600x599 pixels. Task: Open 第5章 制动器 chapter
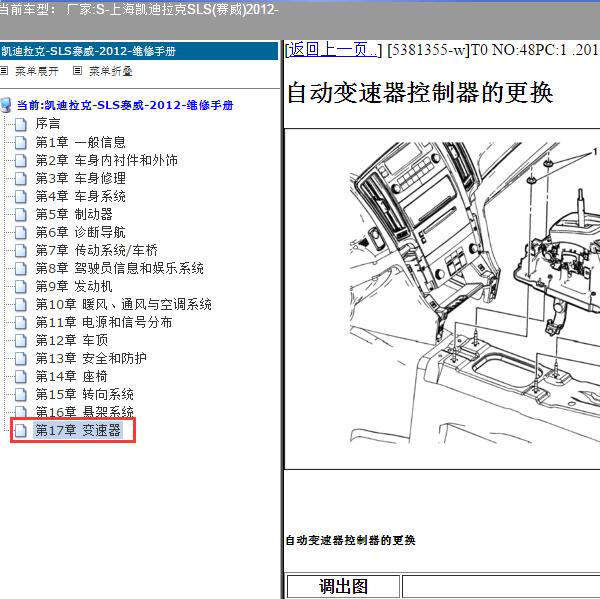pyautogui.click(x=74, y=214)
